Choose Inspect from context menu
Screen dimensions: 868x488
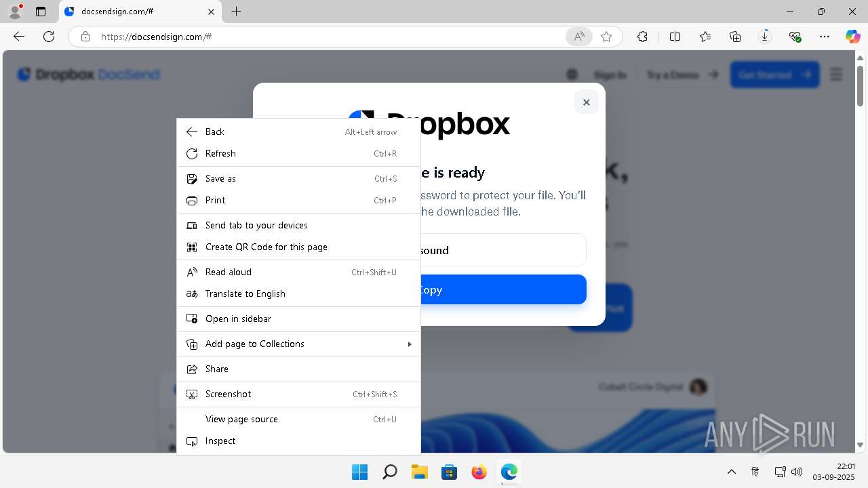[298, 441]
